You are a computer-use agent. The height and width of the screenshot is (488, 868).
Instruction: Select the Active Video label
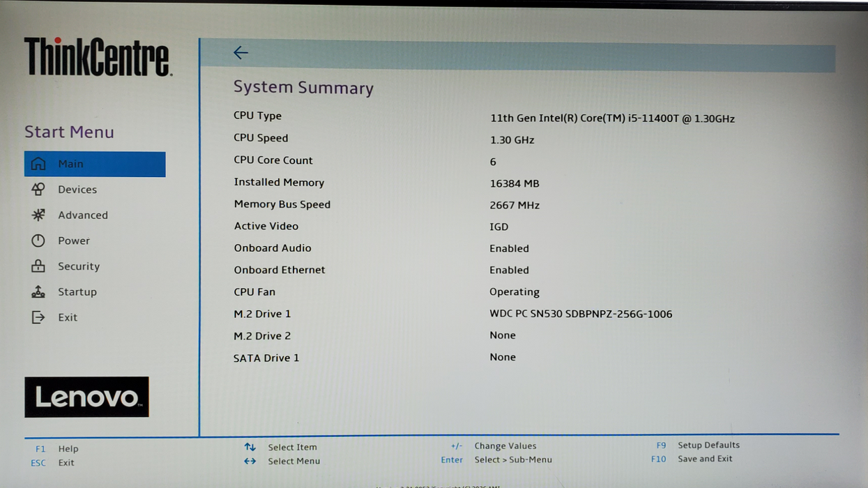pos(266,226)
